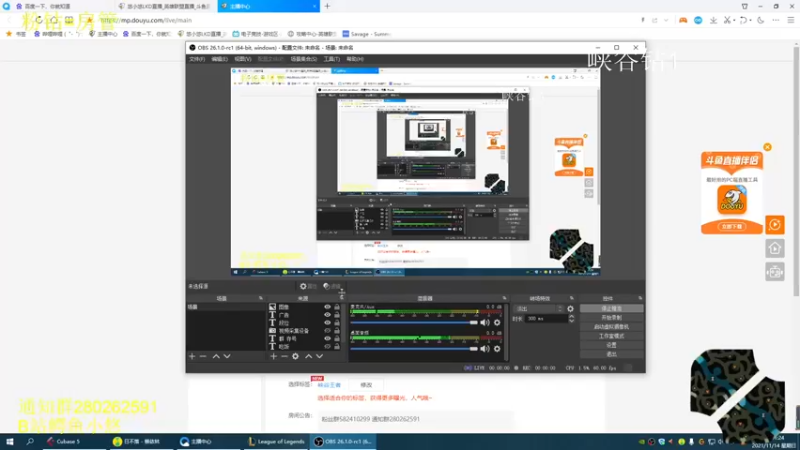Move the source up in the list
The height and width of the screenshot is (450, 800).
click(x=308, y=356)
